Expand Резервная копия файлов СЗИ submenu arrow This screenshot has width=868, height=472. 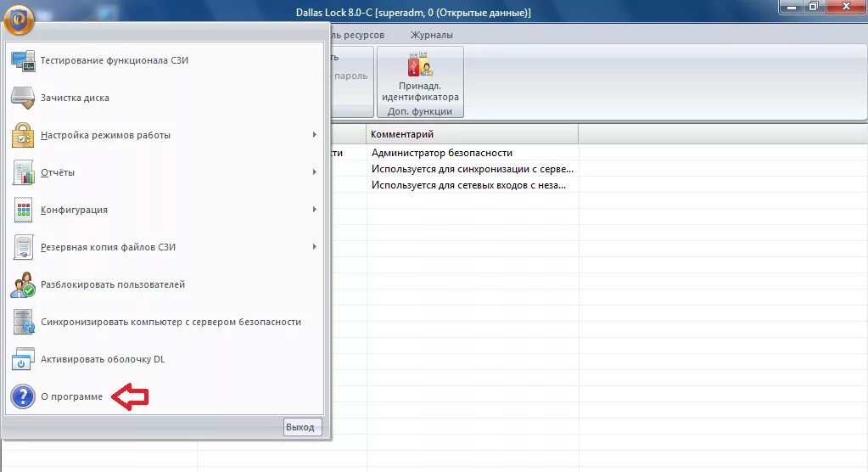coord(314,246)
